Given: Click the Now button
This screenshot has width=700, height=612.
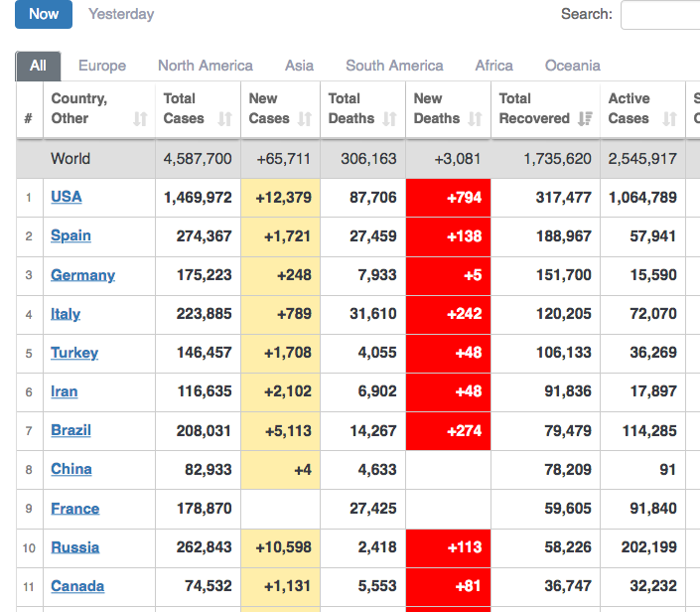Looking at the screenshot, I should point(44,14).
